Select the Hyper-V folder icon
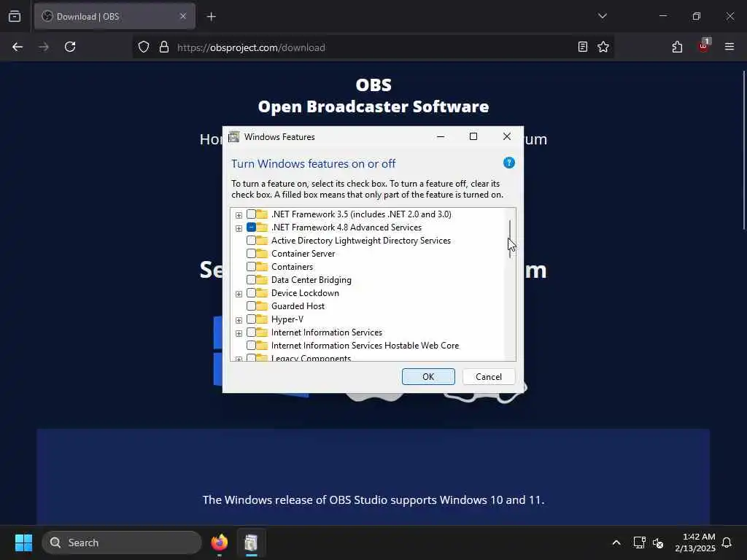This screenshot has width=747, height=560. point(262,319)
